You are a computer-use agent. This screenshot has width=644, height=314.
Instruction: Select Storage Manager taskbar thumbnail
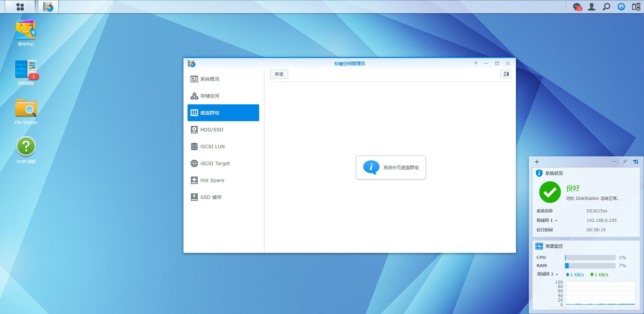pos(48,7)
